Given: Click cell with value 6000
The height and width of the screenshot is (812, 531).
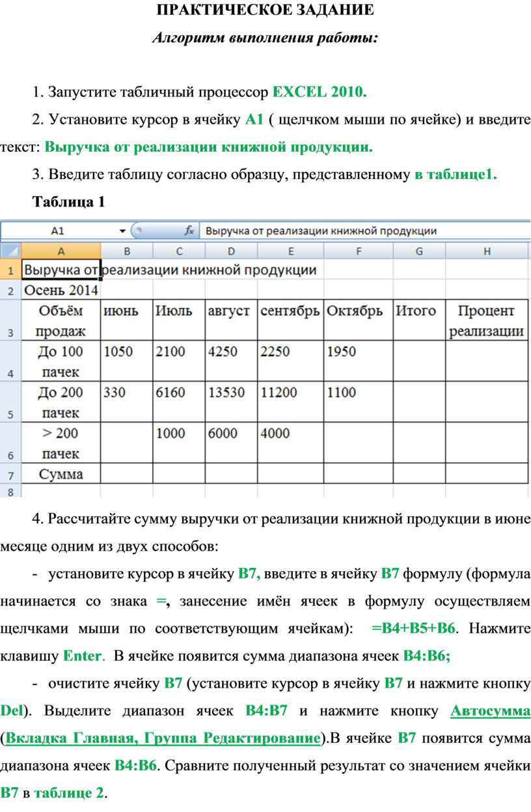Looking at the screenshot, I should click(232, 443).
